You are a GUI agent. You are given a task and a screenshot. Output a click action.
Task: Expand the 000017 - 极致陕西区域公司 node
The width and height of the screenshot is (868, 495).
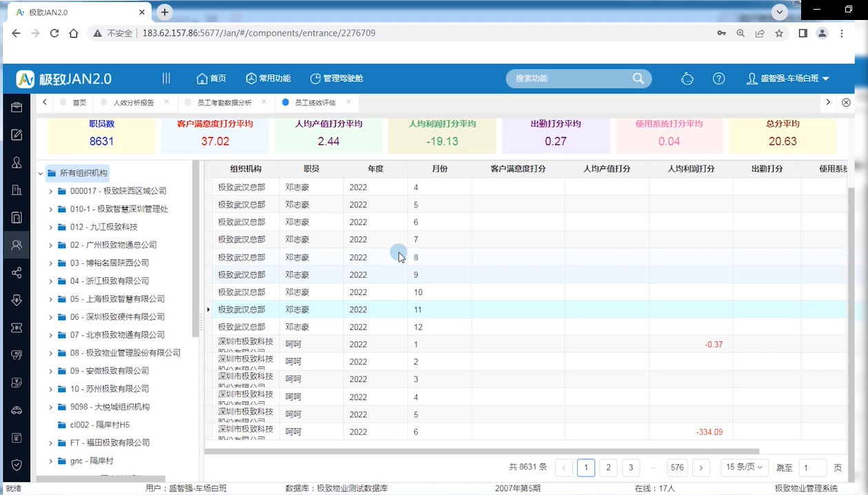(x=51, y=191)
